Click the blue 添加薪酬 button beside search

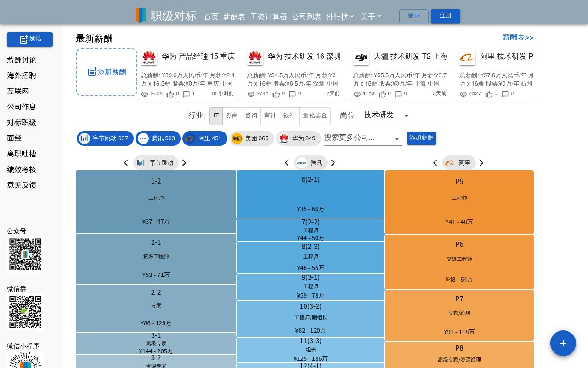(422, 138)
